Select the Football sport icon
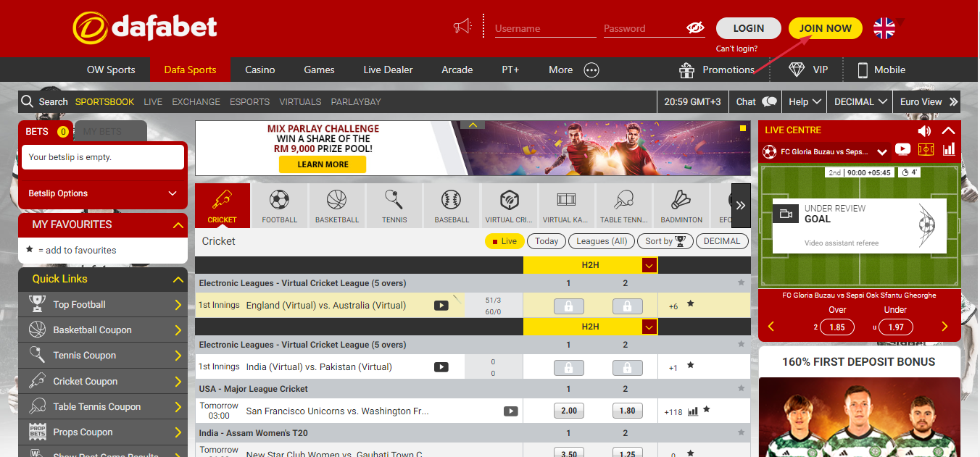Image resolution: width=980 pixels, height=457 pixels. (x=279, y=206)
